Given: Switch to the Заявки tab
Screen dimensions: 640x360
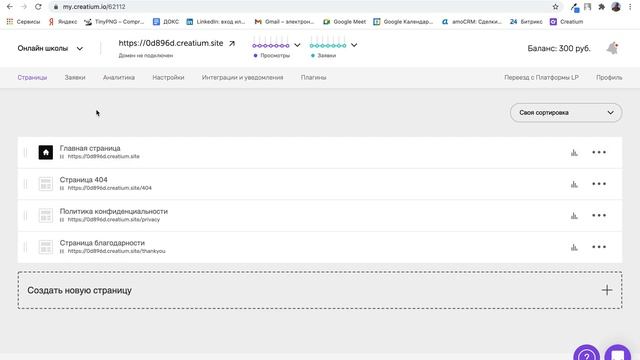Looking at the screenshot, I should (75, 78).
